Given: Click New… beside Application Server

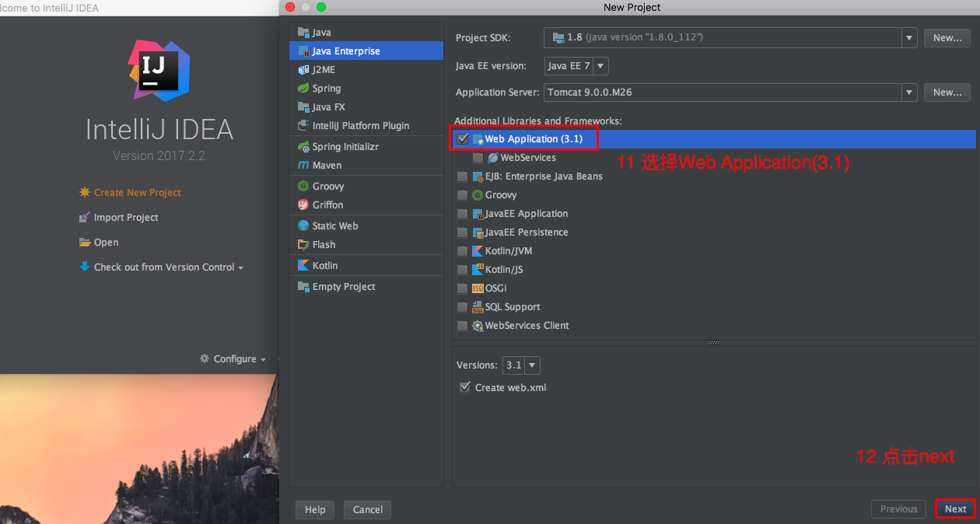Looking at the screenshot, I should click(x=947, y=93).
